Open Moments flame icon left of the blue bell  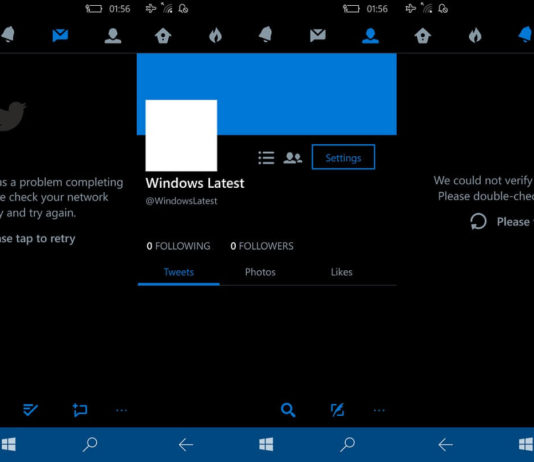pyautogui.click(x=475, y=35)
